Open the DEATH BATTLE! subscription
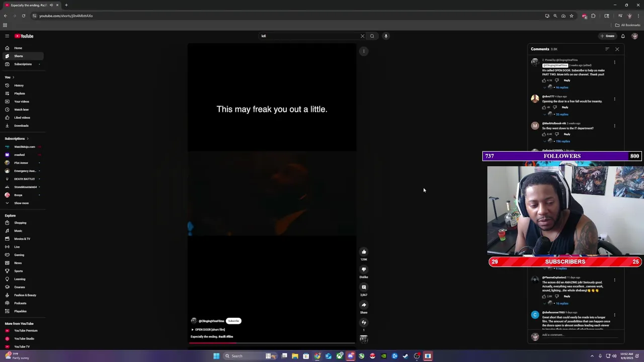 (x=22, y=179)
